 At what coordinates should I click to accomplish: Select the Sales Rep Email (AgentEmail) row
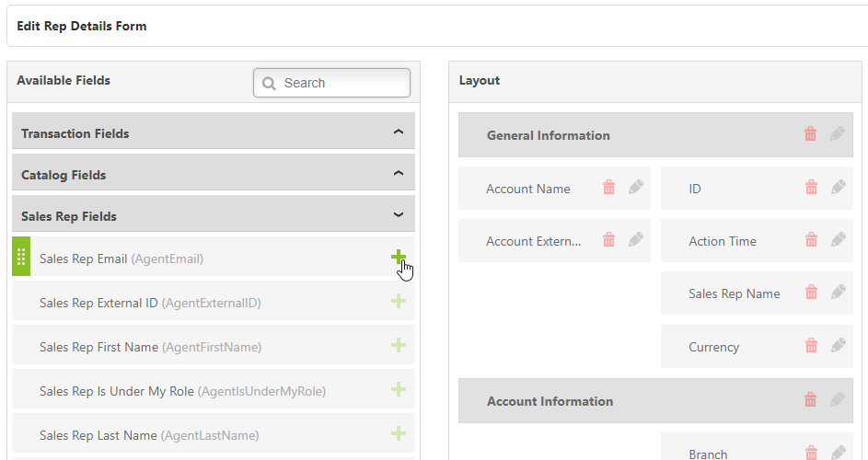pyautogui.click(x=214, y=257)
